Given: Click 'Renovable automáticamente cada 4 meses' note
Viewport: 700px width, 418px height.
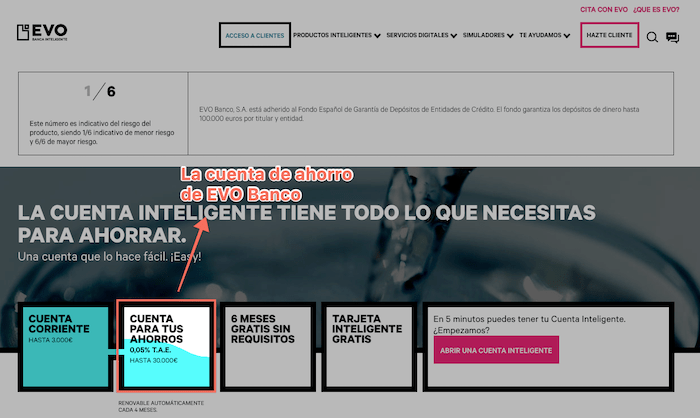Looking at the screenshot, I should pyautogui.click(x=161, y=406).
